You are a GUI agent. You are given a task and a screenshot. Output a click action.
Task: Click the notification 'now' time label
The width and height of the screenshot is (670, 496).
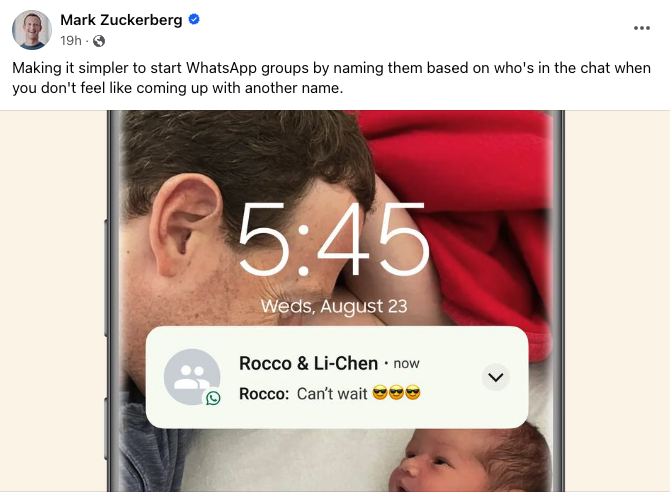tap(406, 364)
